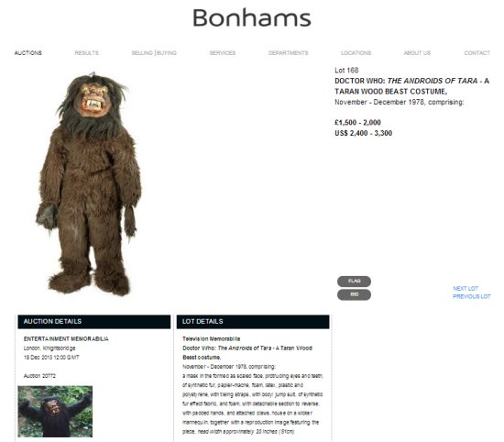Open the Entertainment Memorabilia auction link

click(66, 338)
